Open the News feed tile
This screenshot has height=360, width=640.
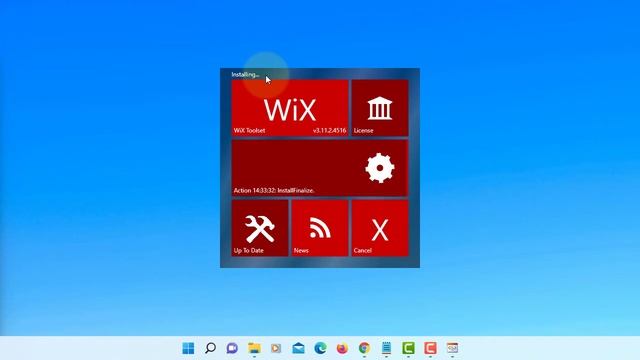[320, 228]
